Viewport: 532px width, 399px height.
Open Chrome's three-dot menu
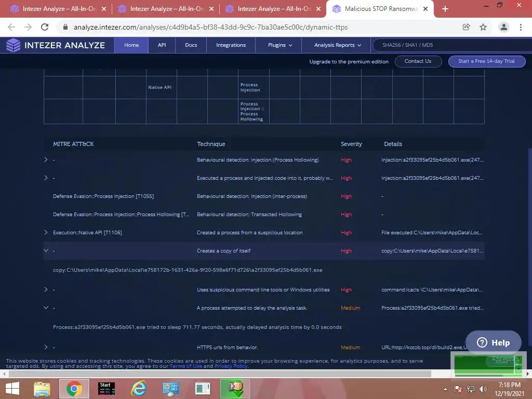click(521, 27)
